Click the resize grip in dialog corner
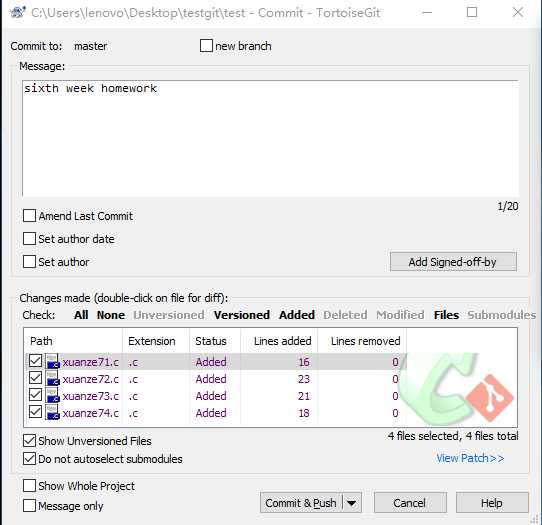This screenshot has width=542, height=525. tap(535, 519)
